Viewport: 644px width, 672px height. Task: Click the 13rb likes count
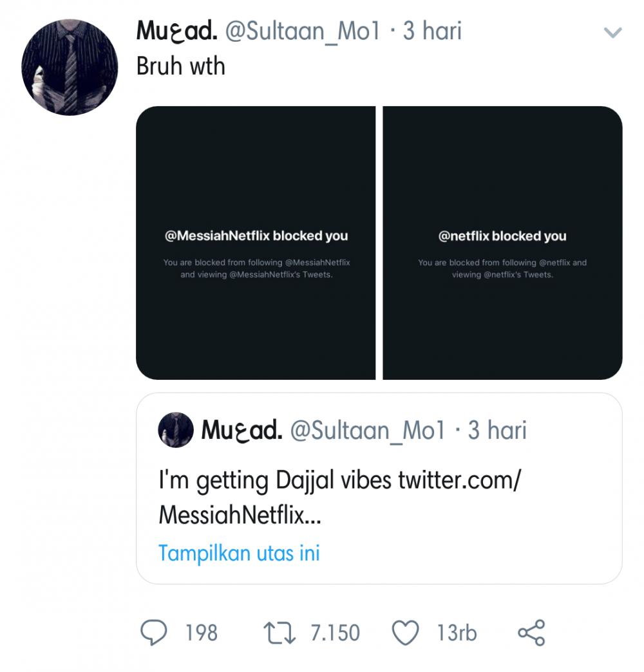point(457,633)
